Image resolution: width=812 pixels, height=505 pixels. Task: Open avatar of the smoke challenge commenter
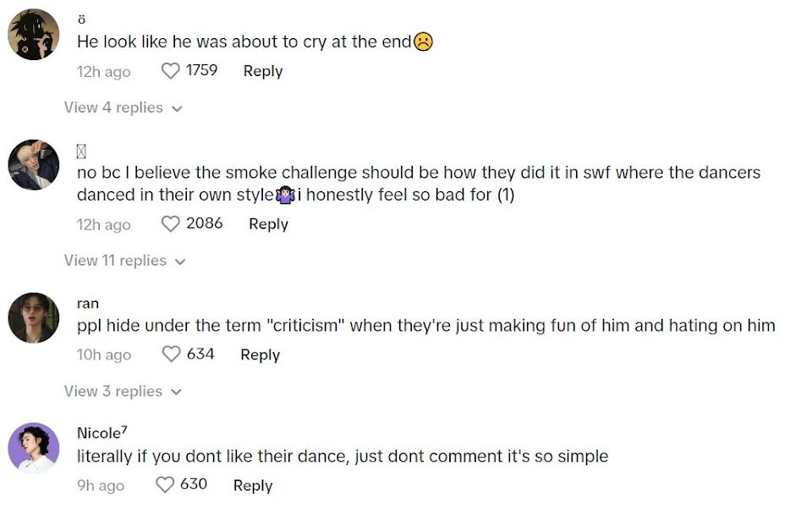coord(34,165)
